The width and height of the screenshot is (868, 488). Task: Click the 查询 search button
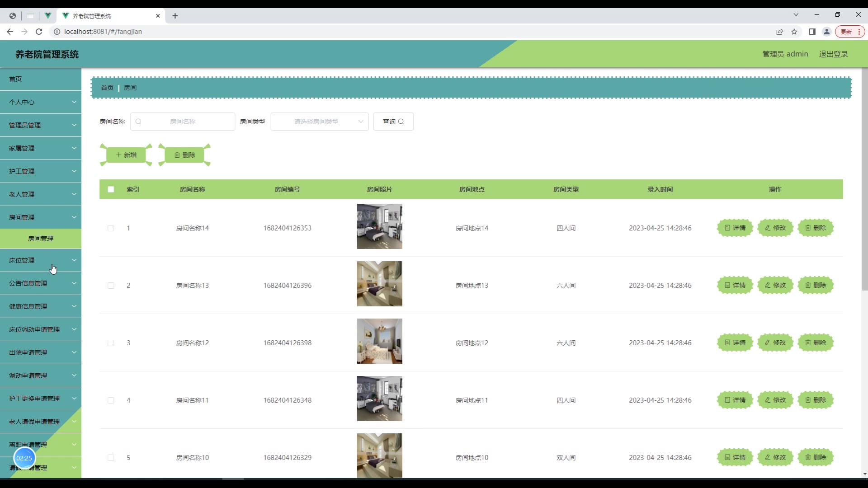393,122
